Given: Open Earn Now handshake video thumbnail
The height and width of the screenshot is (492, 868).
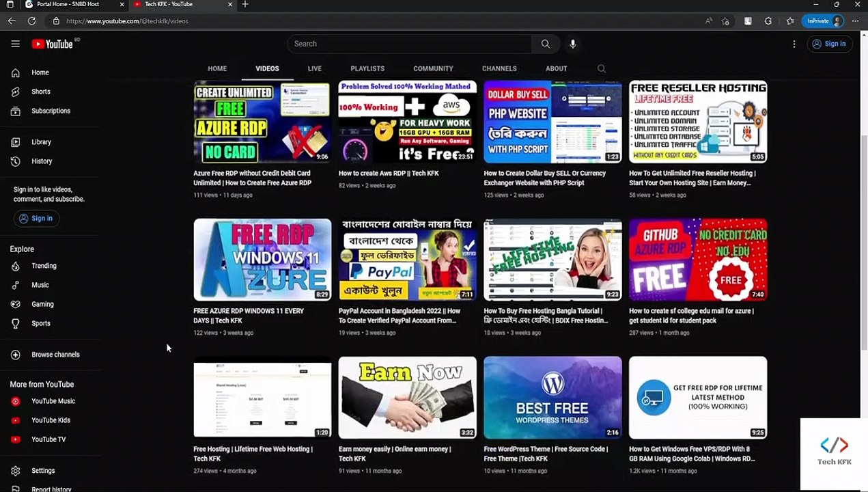Looking at the screenshot, I should click(407, 397).
